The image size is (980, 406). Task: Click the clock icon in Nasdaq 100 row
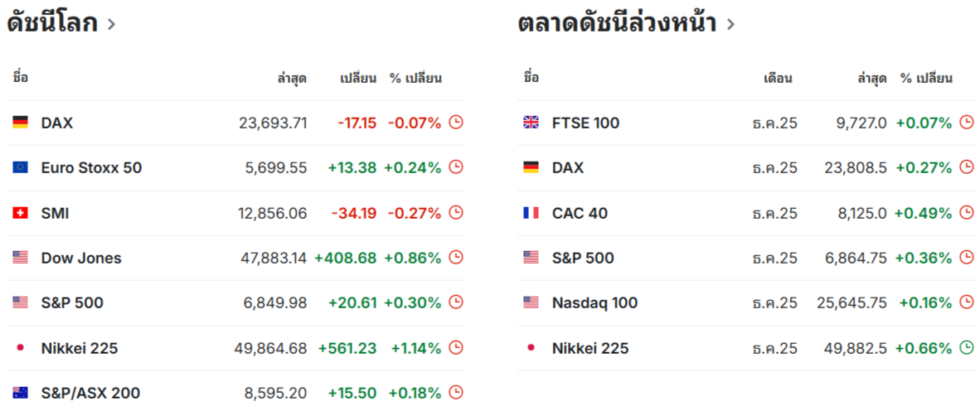click(x=967, y=302)
